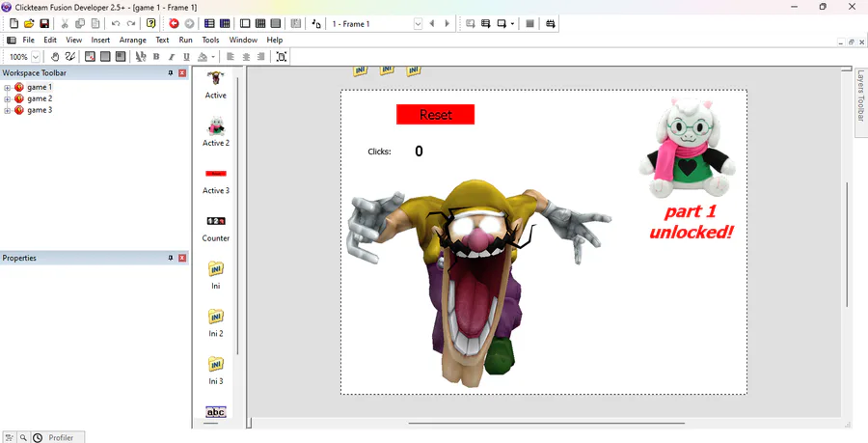Select the Ini 3 object in the list
The height and width of the screenshot is (443, 868).
(216, 371)
